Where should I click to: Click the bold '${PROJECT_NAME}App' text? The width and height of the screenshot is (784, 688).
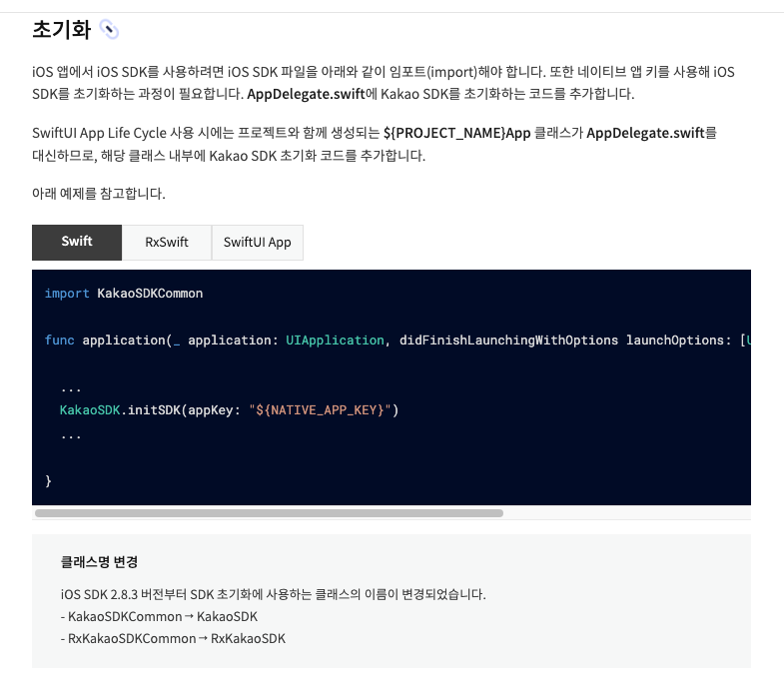[457, 133]
